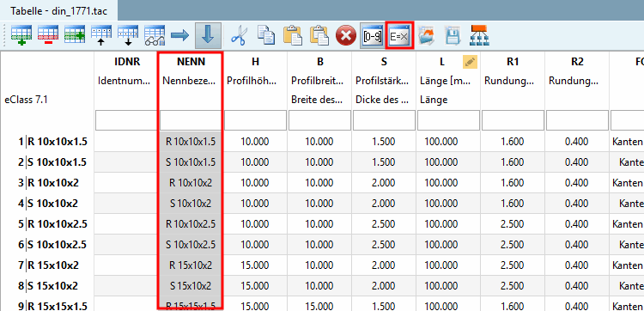The image size is (644, 311).
Task: Copy selected cells with the copy icon
Action: [266, 36]
